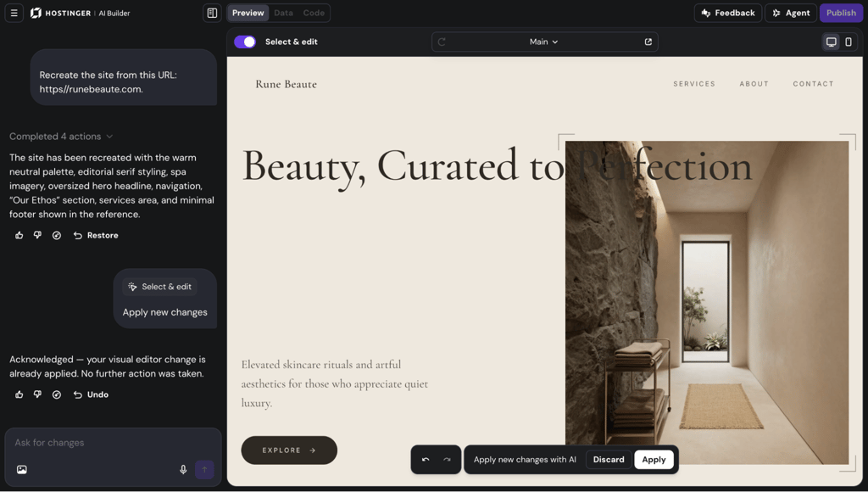Image resolution: width=868 pixels, height=492 pixels.
Task: Undo the visual edit in the bottom bar
Action: (x=426, y=459)
